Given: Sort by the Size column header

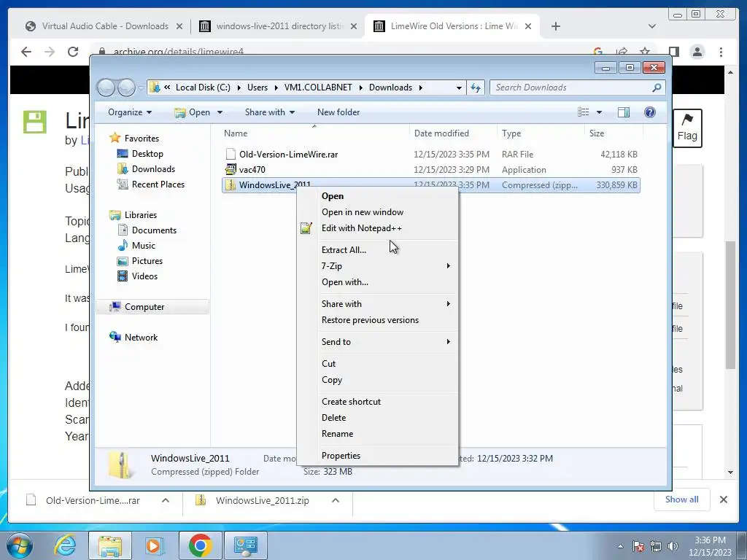Looking at the screenshot, I should [x=597, y=133].
